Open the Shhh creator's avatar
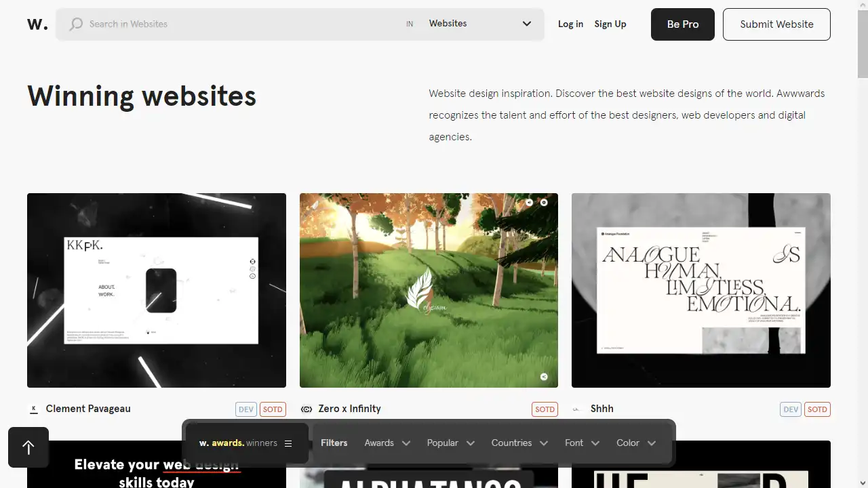Image resolution: width=868 pixels, height=488 pixels. point(577,409)
